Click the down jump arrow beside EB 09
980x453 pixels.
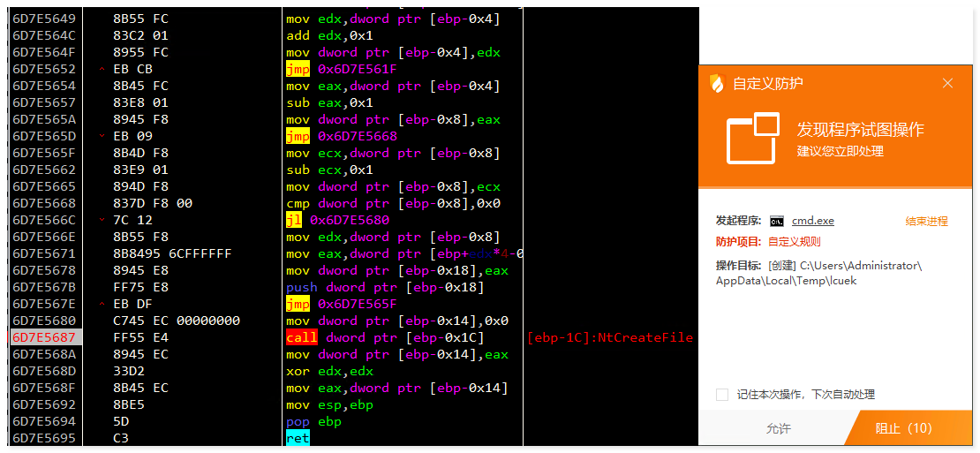coord(102,136)
